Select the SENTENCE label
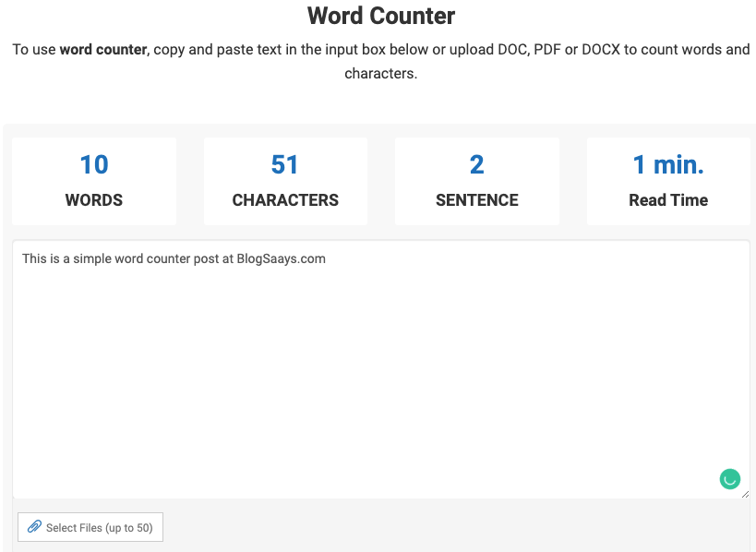This screenshot has width=756, height=552. point(476,200)
